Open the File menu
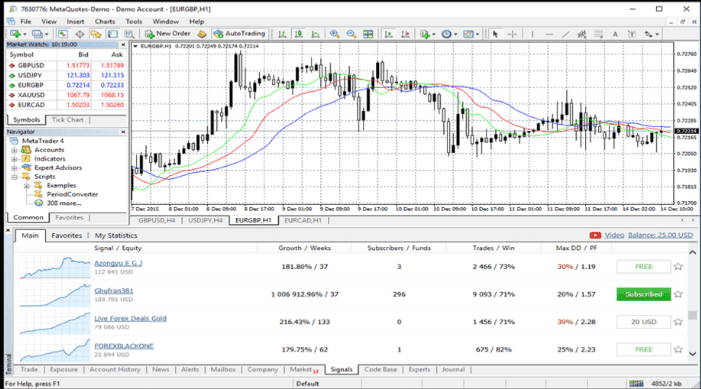Screen dimensions: 701x389 pos(25,21)
